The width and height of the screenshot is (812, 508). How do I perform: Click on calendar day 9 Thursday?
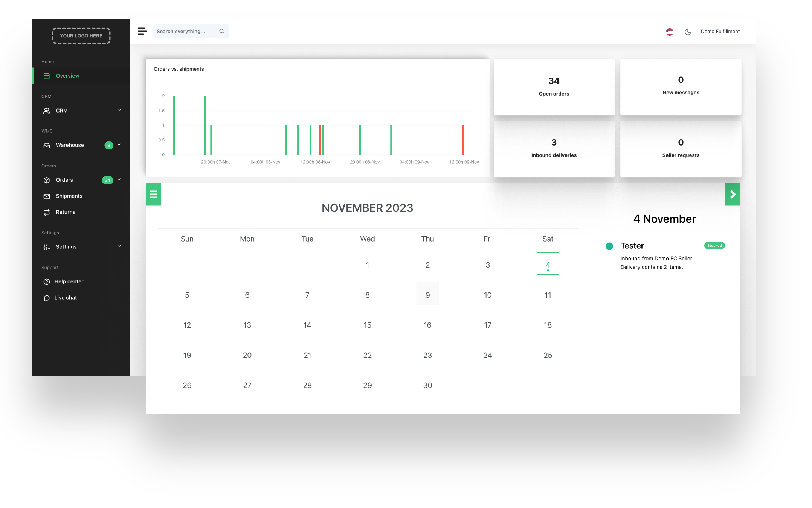tap(428, 295)
